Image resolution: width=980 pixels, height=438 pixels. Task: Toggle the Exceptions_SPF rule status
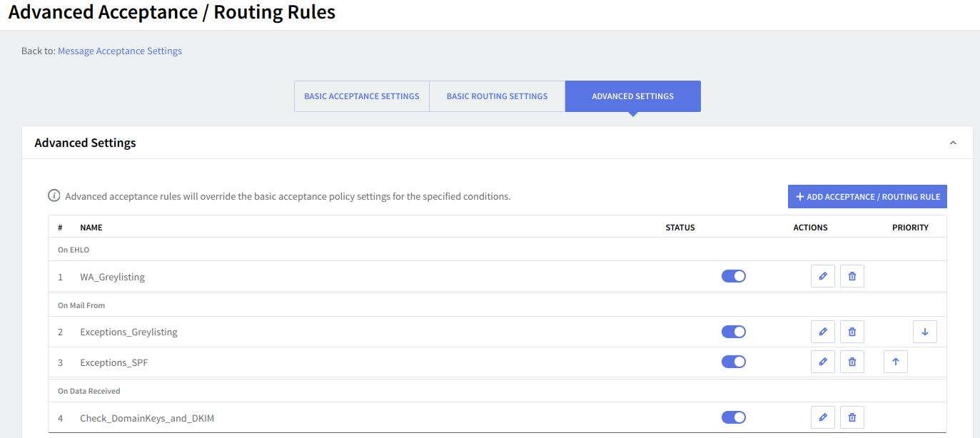click(x=733, y=362)
